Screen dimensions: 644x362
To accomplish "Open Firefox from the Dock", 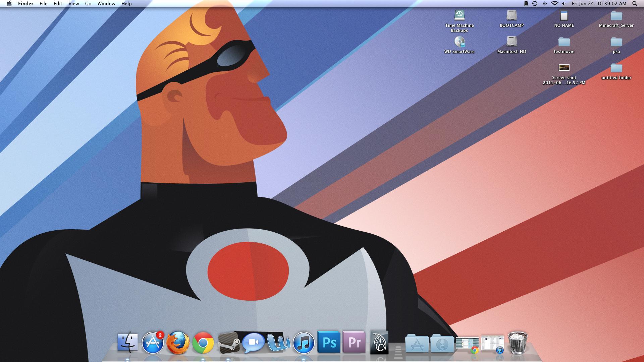I will click(178, 343).
